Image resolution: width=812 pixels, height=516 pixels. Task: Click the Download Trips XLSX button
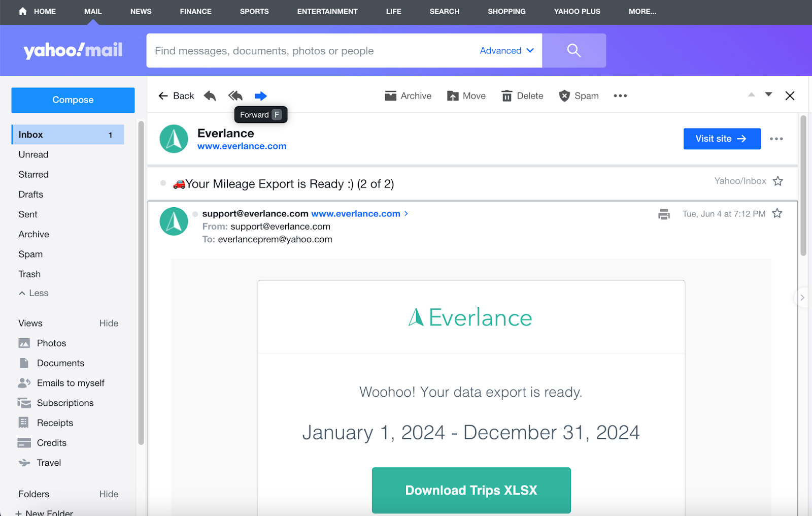471,490
